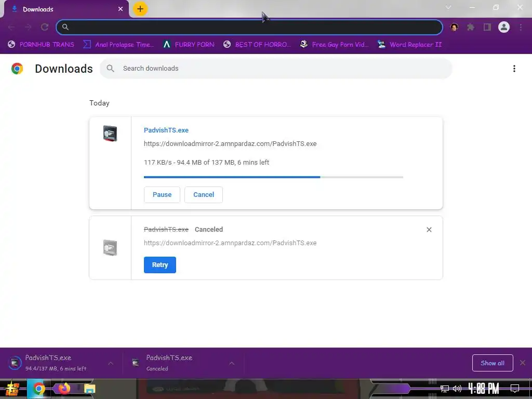
Task: Reload the current page
Action: 45,27
